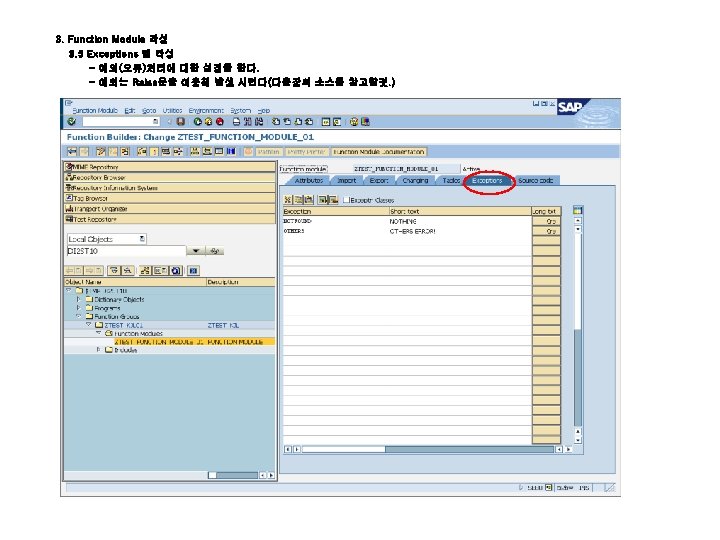The image size is (720, 540).
Task: Click the Display/Change pencil icon
Action: coord(101,152)
